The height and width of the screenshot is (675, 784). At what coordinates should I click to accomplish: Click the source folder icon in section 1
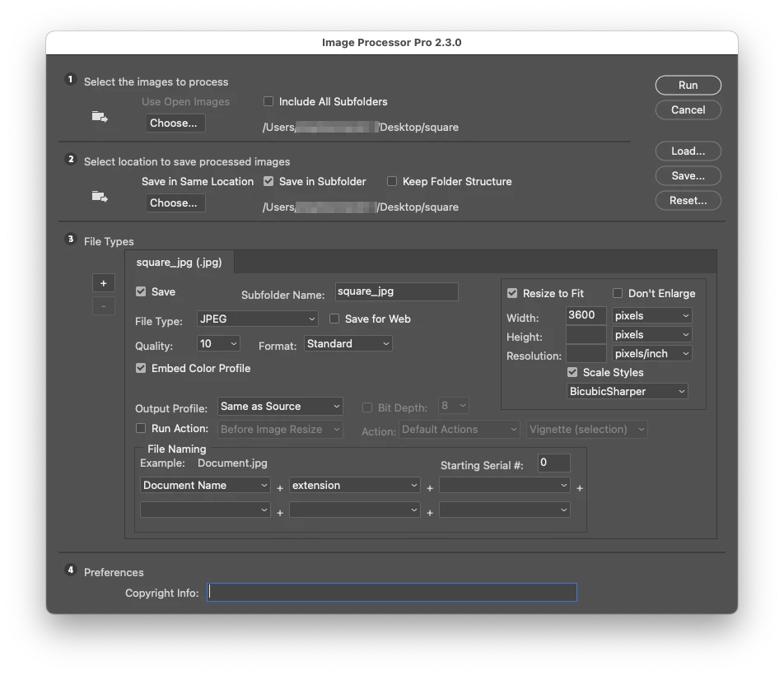point(100,117)
